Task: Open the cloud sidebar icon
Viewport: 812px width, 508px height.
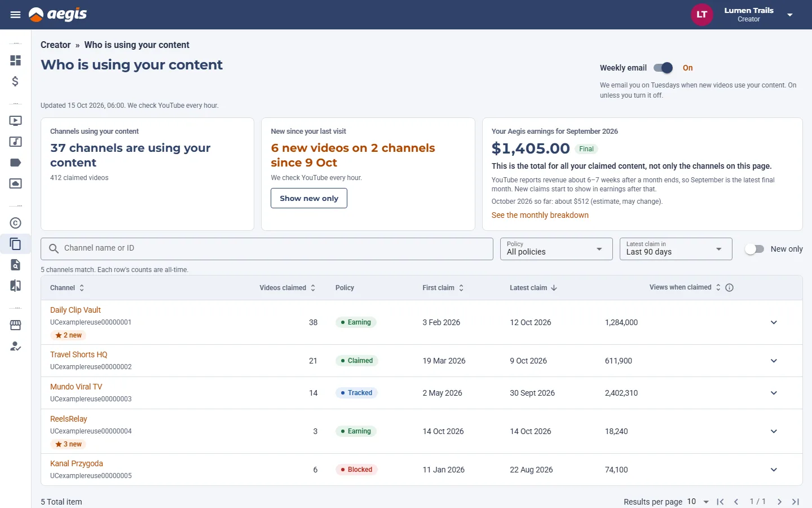Action: pyautogui.click(x=16, y=183)
